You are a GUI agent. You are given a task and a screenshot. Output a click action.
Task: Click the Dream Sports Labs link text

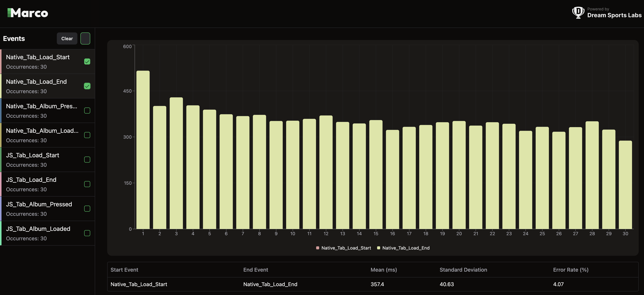(x=615, y=15)
